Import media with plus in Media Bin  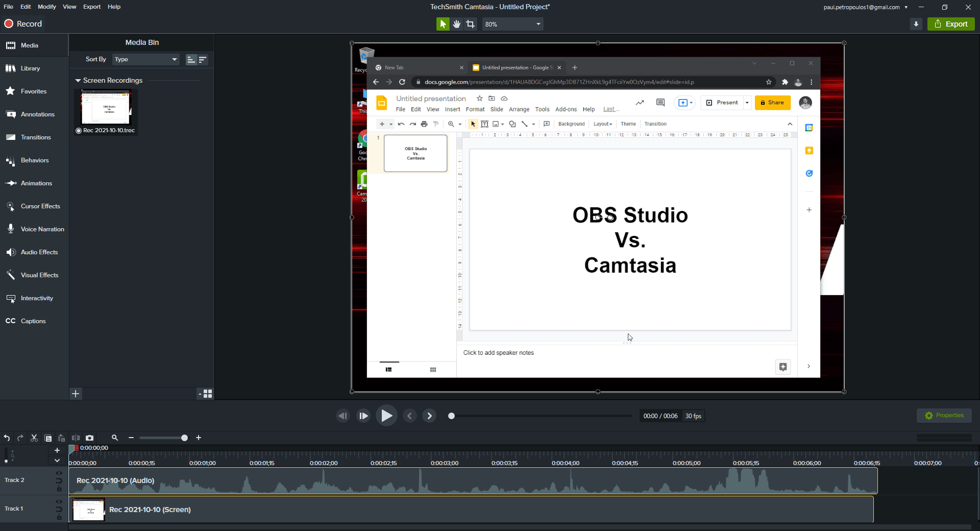[76, 394]
